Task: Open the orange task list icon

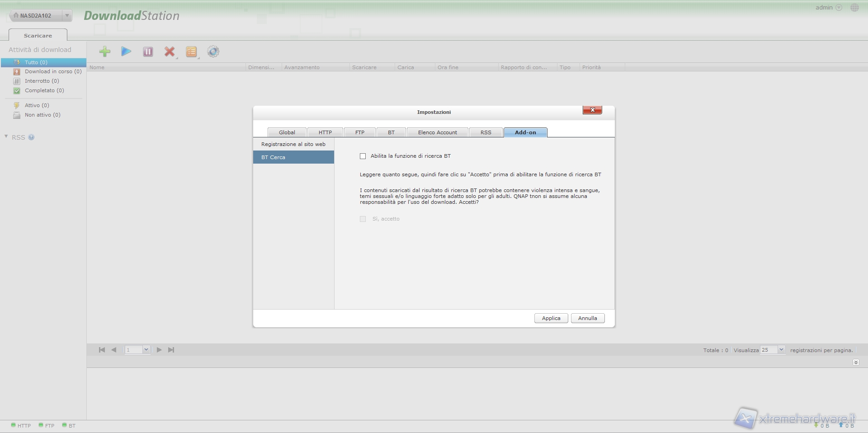Action: click(191, 52)
